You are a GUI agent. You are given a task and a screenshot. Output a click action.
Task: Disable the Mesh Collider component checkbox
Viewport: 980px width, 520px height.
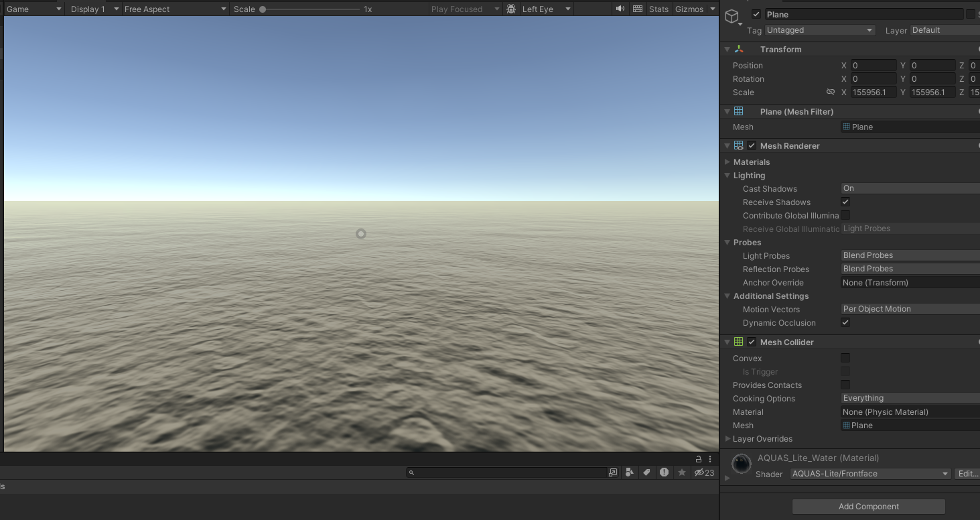click(752, 342)
